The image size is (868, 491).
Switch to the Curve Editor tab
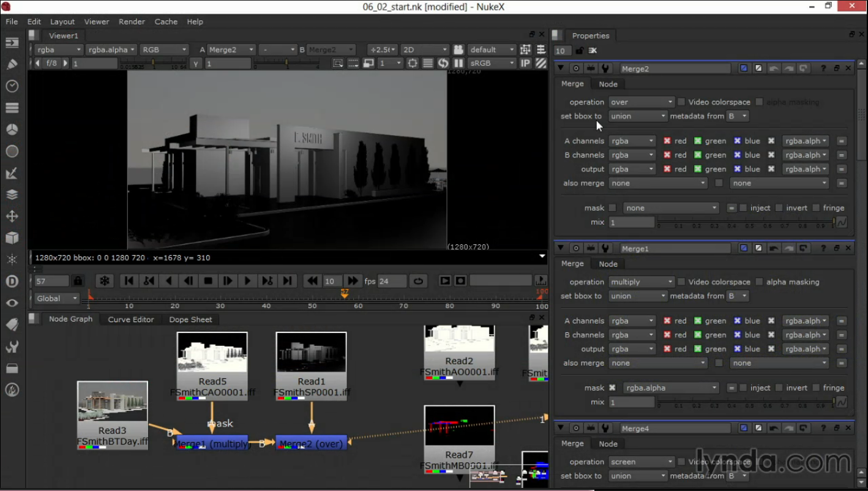click(x=131, y=320)
